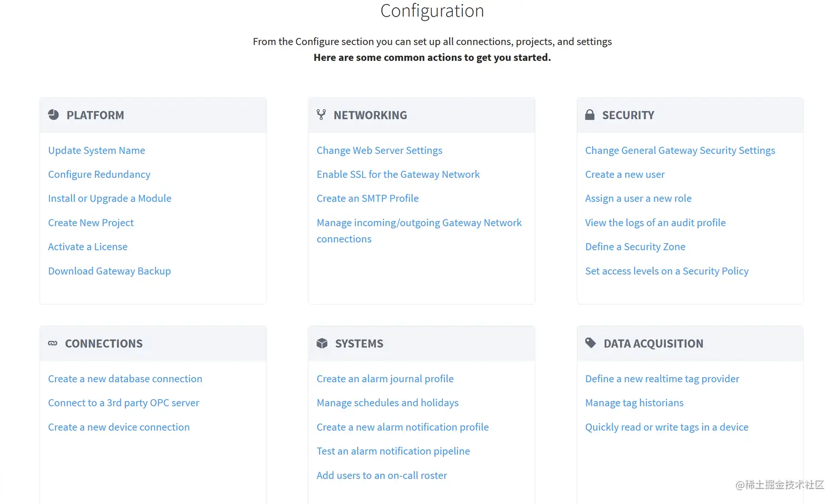Open Manage incoming/outgoing Gateway Network connections

pos(419,230)
